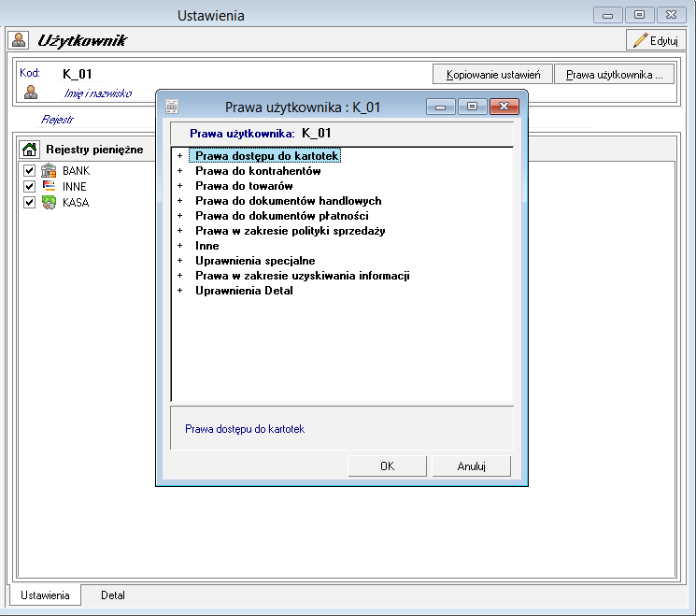Screen dimensions: 696x616
Task: Confirm the dialog with OK
Action: pyautogui.click(x=387, y=466)
